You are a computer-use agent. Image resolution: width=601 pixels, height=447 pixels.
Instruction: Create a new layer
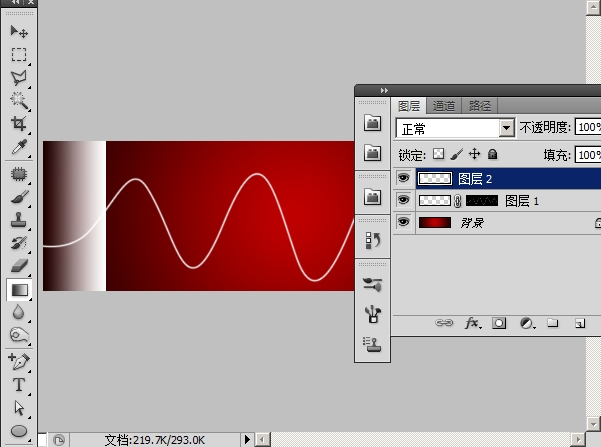point(580,324)
